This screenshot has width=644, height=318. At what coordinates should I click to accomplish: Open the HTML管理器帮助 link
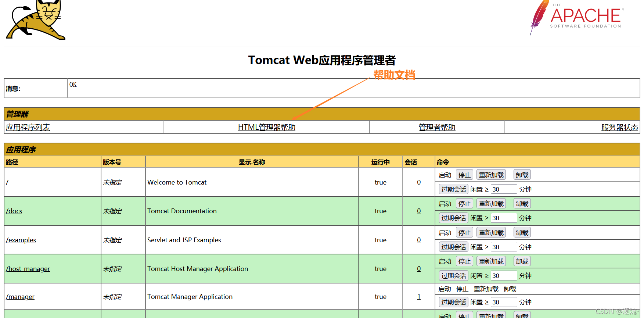coord(267,127)
